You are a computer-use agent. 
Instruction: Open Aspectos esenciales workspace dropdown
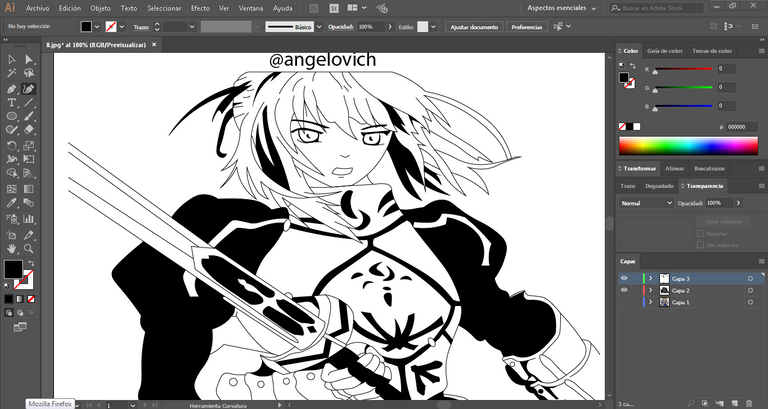[x=562, y=8]
